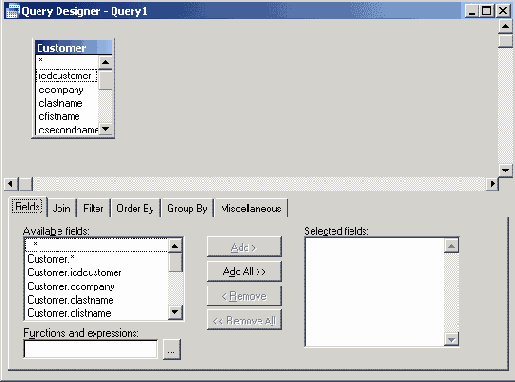The height and width of the screenshot is (382, 515).
Task: Switch to the Order By tab
Action: (135, 208)
